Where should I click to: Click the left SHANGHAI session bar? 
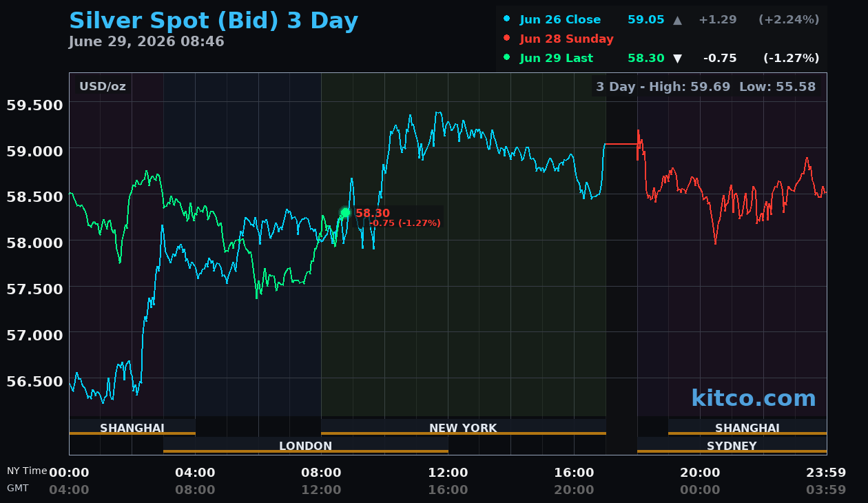coord(132,427)
